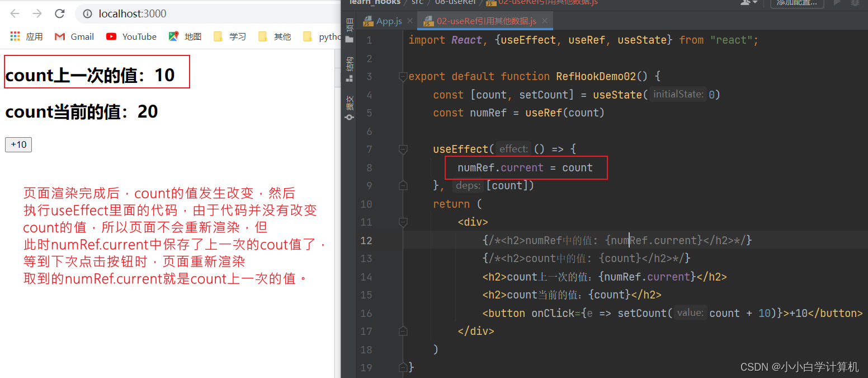Click line number 5 in the gutter
The height and width of the screenshot is (378, 868).
(369, 113)
